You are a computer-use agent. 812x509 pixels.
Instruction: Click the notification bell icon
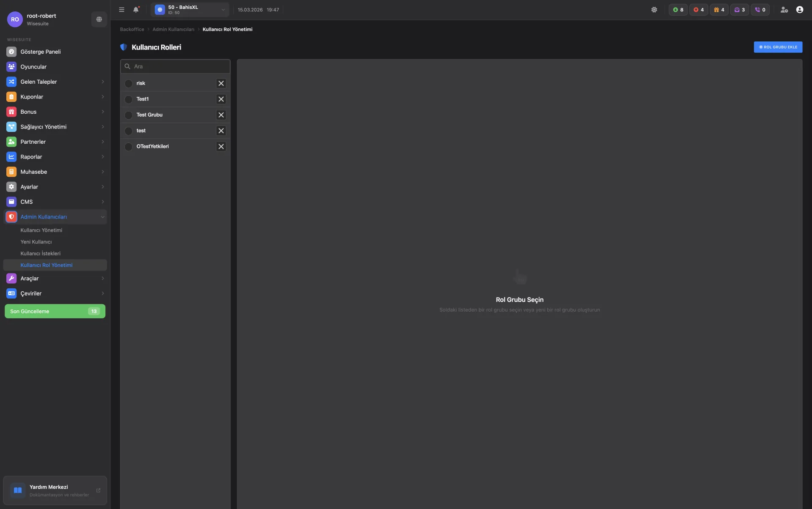(136, 10)
